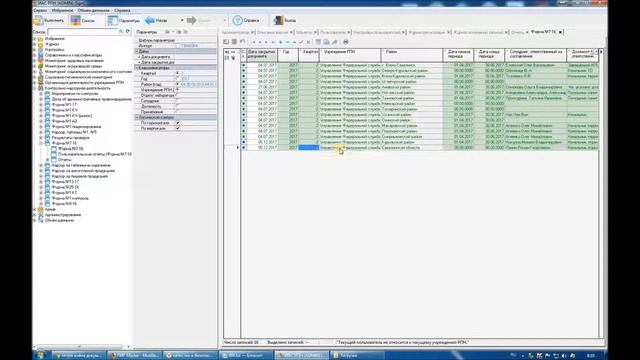Click in the Список search input field
640x360 pixels.
(x=82, y=31)
